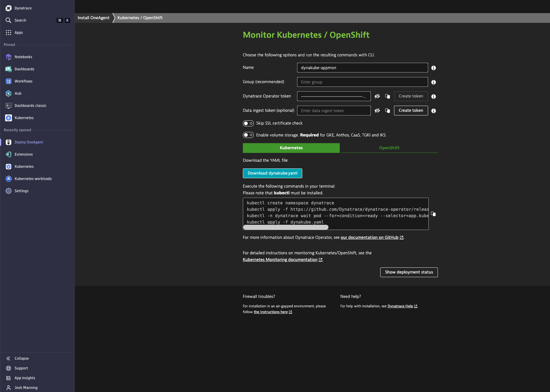Viewport: 550px width, 392px height.
Task: Toggle Skip SSL certificate check
Action: point(248,123)
